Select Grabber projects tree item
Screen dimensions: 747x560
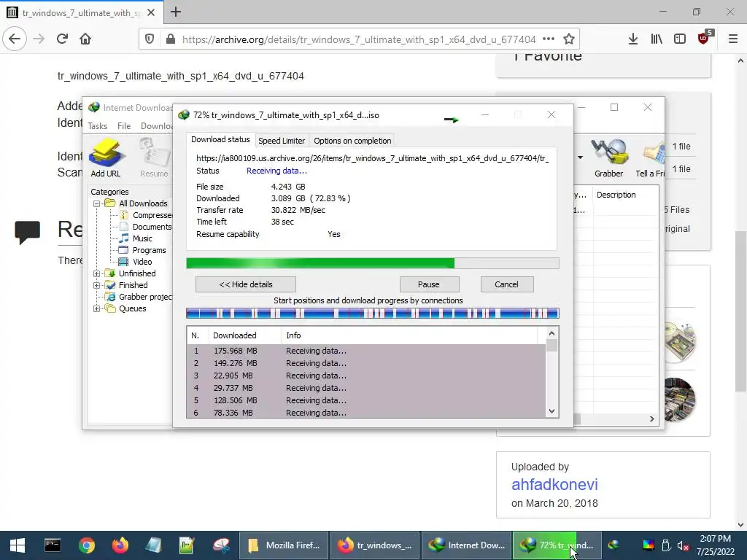[x=145, y=297]
